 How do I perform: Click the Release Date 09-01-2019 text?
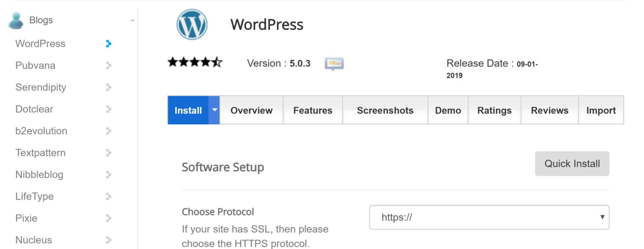click(492, 69)
